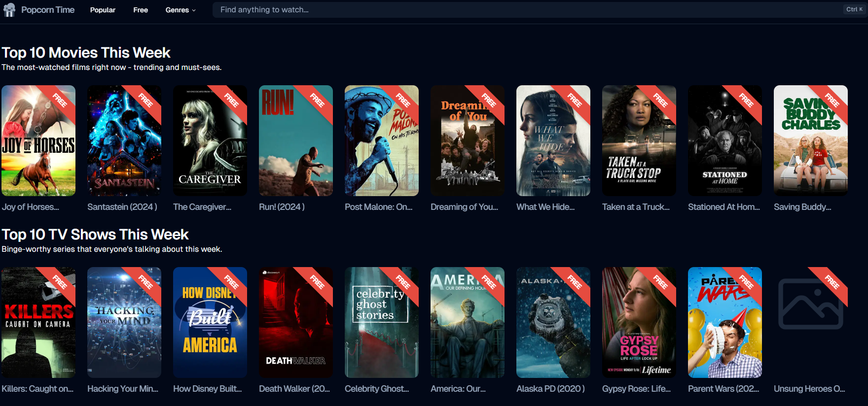The width and height of the screenshot is (868, 406).
Task: Open How Disney Built America poster
Action: pos(210,322)
